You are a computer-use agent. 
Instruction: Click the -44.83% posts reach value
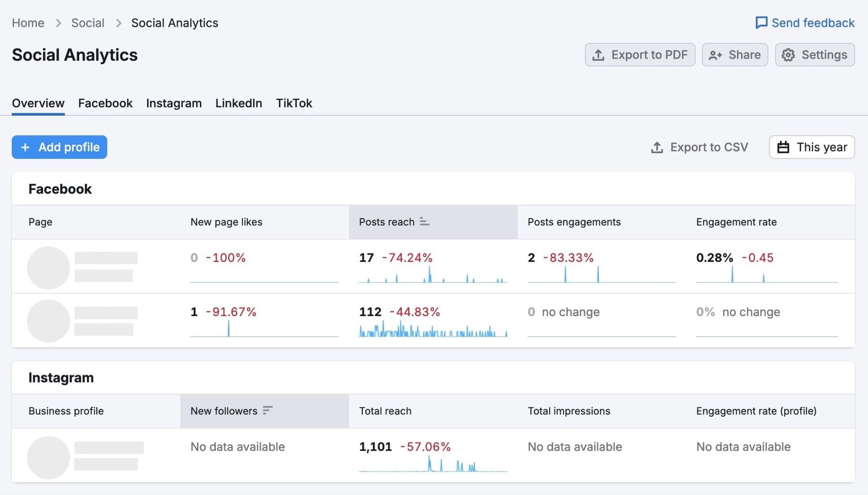click(x=415, y=312)
